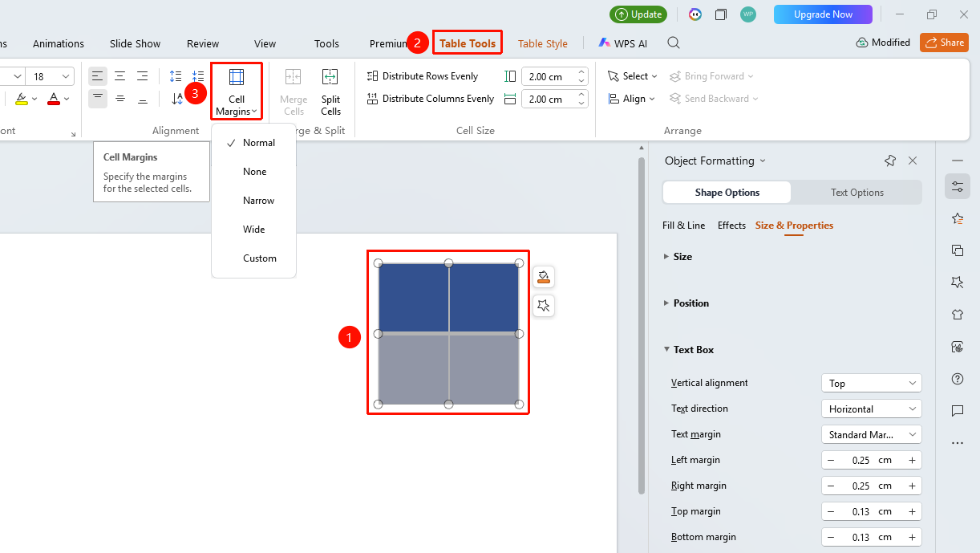Viewport: 980px width, 553px height.
Task: Click the WPS AI assistant icon in title bar
Action: click(695, 14)
